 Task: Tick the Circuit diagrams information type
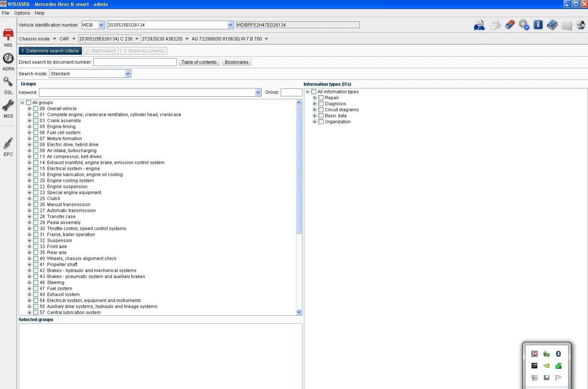[x=321, y=110]
